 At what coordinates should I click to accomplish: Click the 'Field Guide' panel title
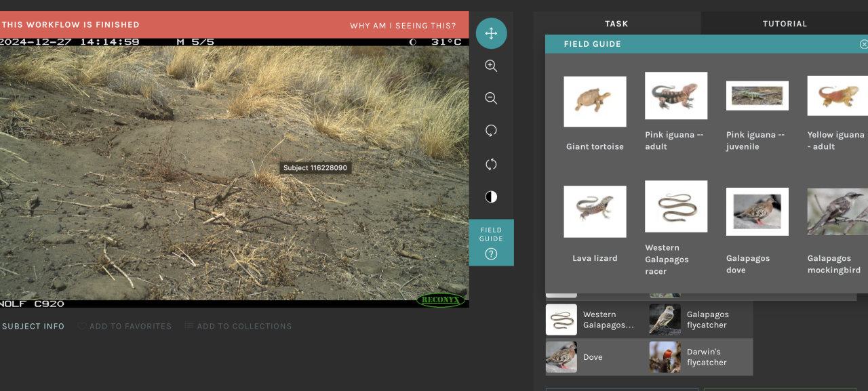[592, 44]
